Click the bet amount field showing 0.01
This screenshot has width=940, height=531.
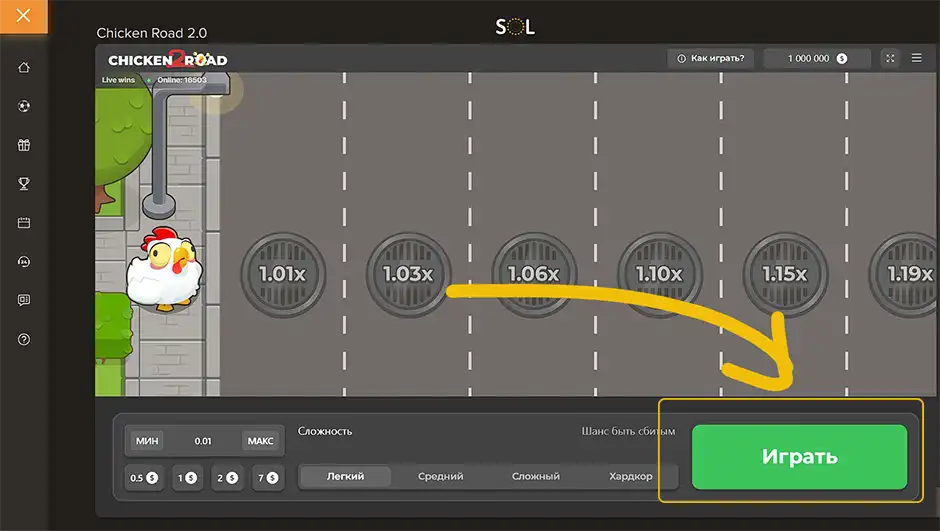(203, 441)
